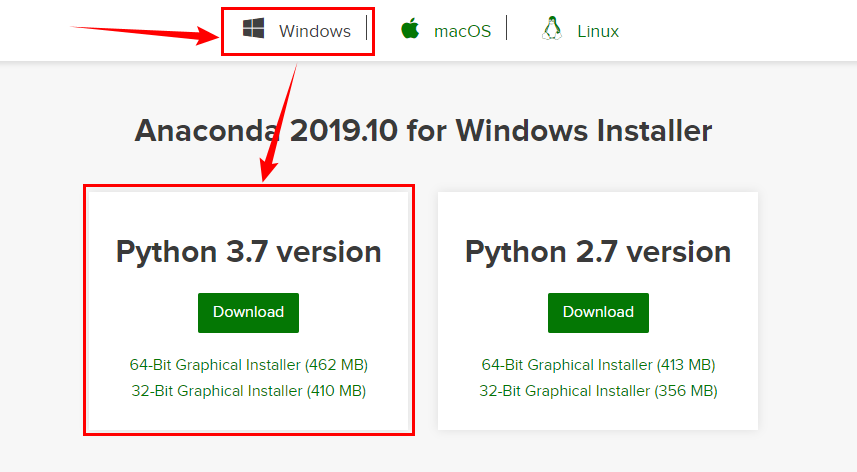Download the Python 3.7 version
857x472 pixels.
click(248, 312)
